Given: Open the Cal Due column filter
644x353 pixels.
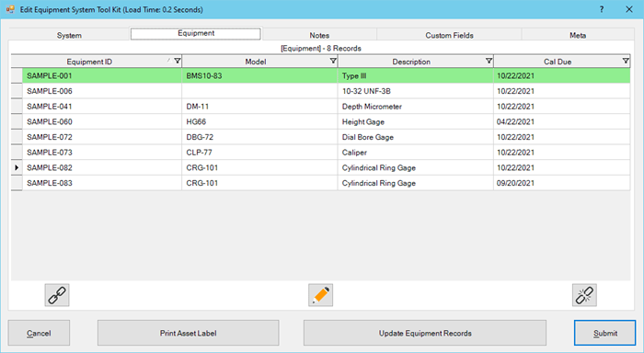Looking at the screenshot, I should [626, 62].
